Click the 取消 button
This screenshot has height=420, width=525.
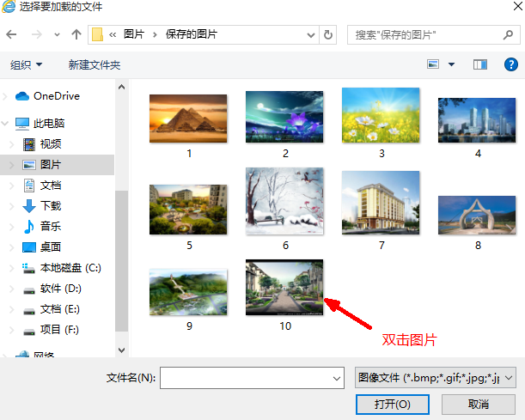point(479,404)
